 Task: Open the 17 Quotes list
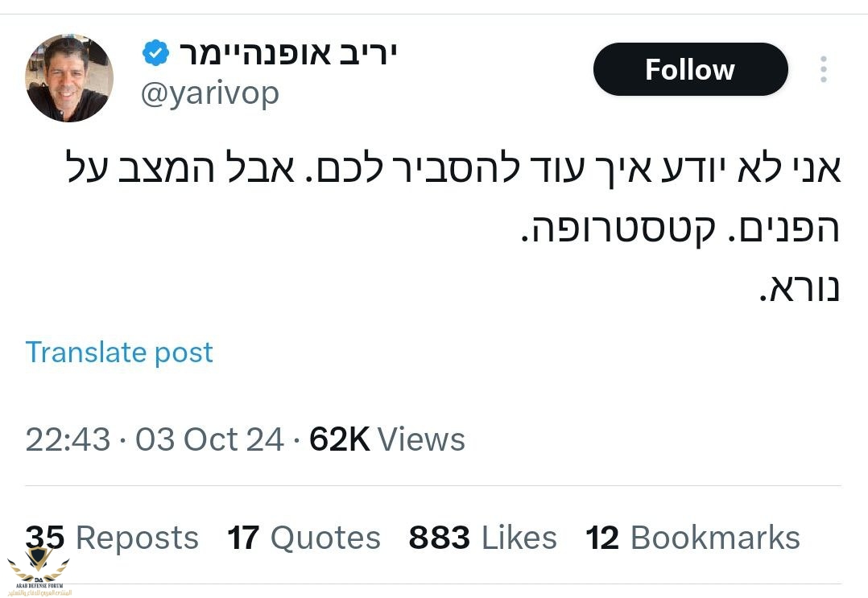click(304, 538)
